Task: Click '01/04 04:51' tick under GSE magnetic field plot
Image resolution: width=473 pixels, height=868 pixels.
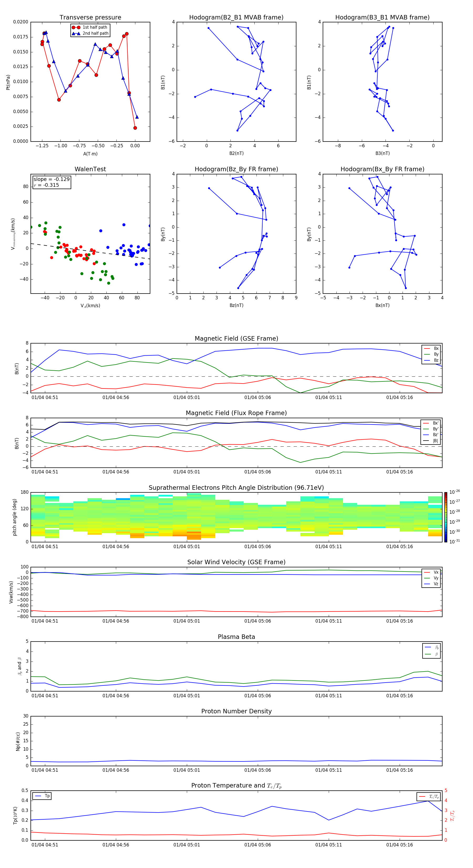Action: coord(45,397)
